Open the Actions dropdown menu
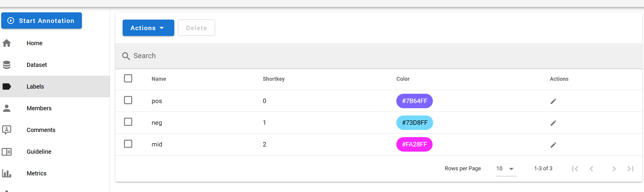644x192 pixels. click(x=148, y=28)
